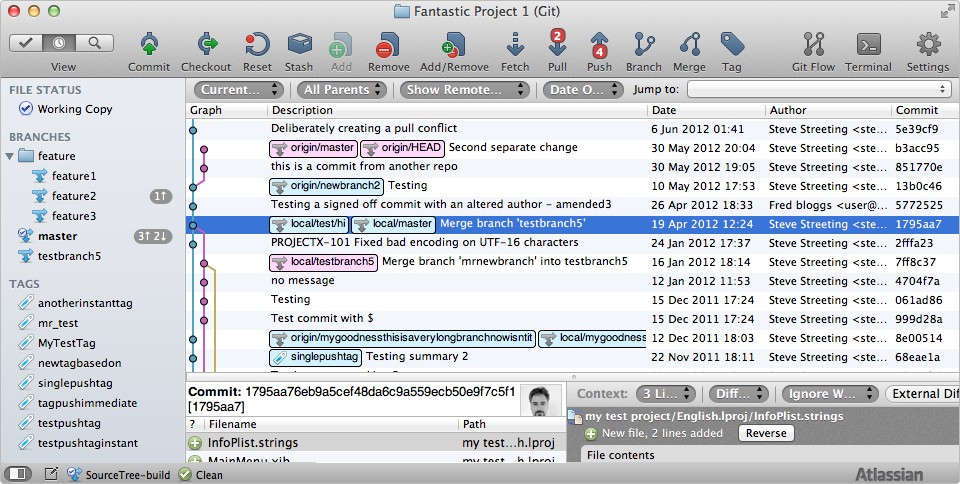Sort commits by the Author column header
Viewport: 960px width, 484px height.
point(825,110)
